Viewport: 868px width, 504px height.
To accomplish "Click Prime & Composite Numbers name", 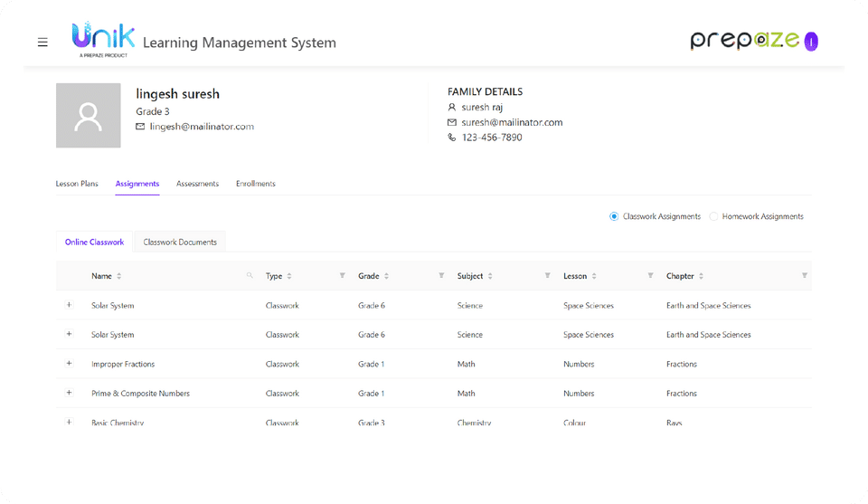I will click(141, 394).
